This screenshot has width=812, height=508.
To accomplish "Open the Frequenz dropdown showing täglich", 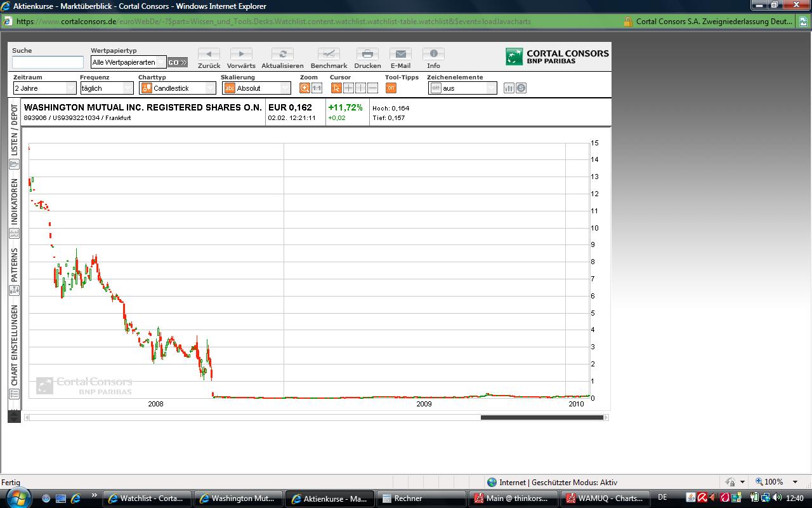I will coord(107,88).
